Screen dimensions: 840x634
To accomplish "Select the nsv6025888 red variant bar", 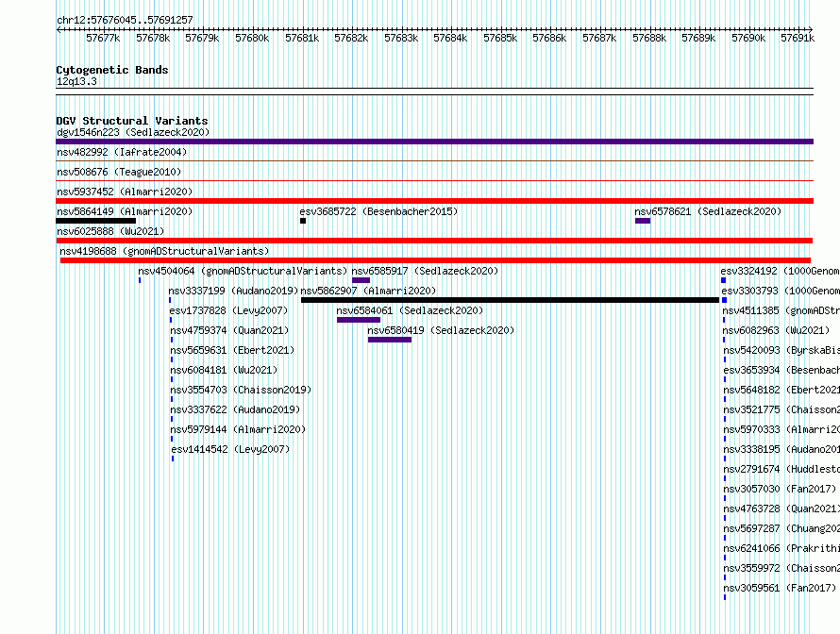I will 434,241.
